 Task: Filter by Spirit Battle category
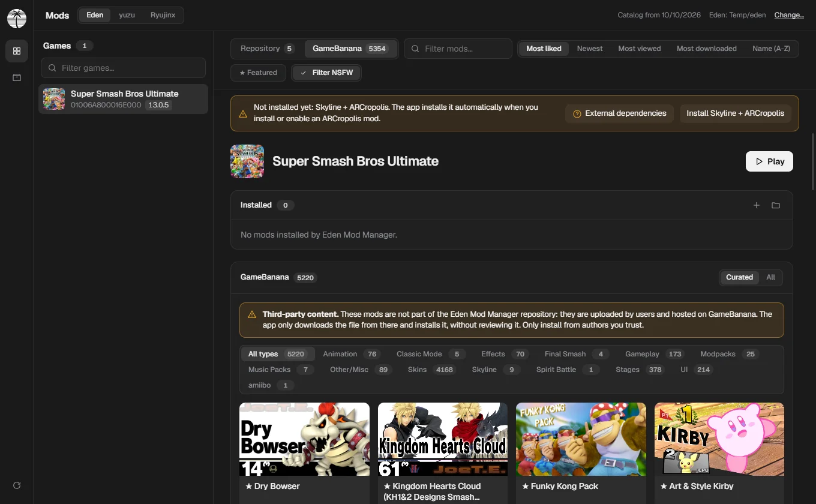(568, 370)
